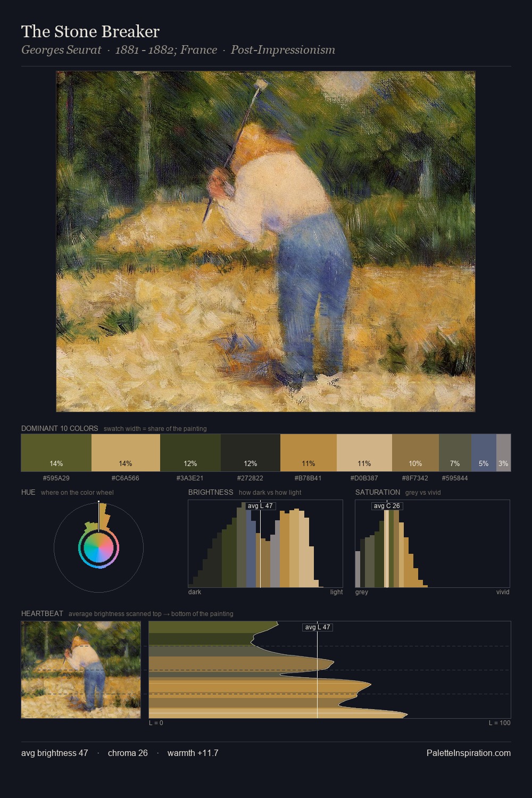Click 'avg brightness 47' in the footer

click(55, 753)
